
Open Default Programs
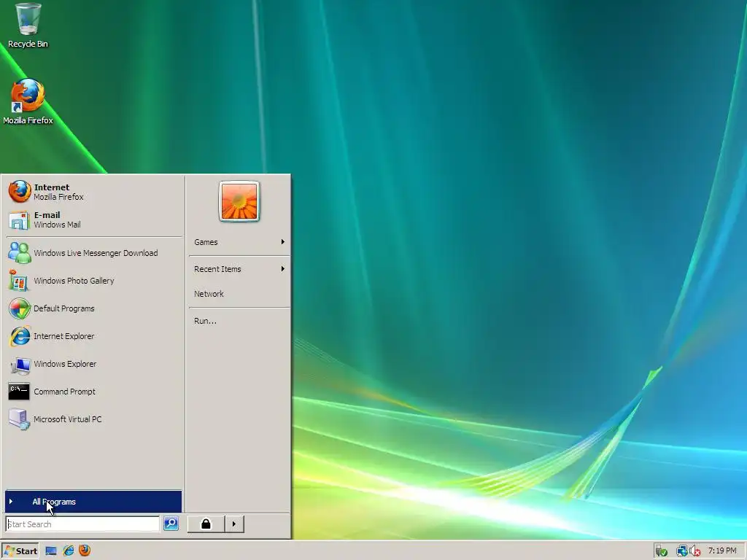[94, 308]
